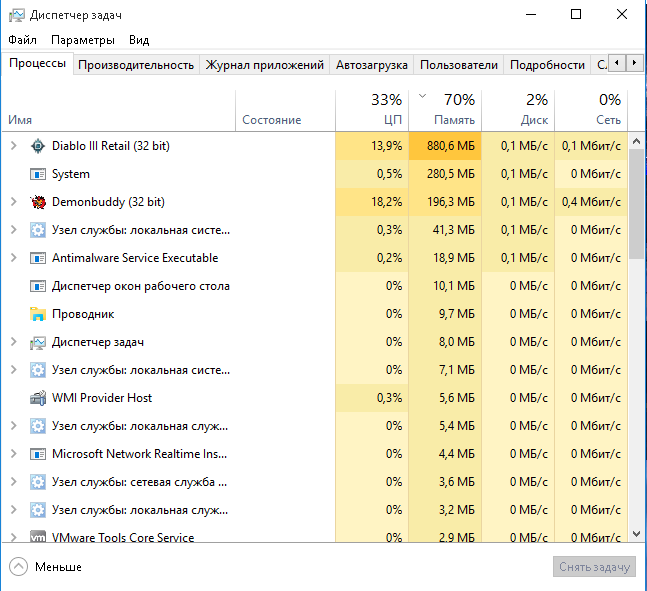
Task: Sort by the ЦП column header
Action: coord(372,111)
